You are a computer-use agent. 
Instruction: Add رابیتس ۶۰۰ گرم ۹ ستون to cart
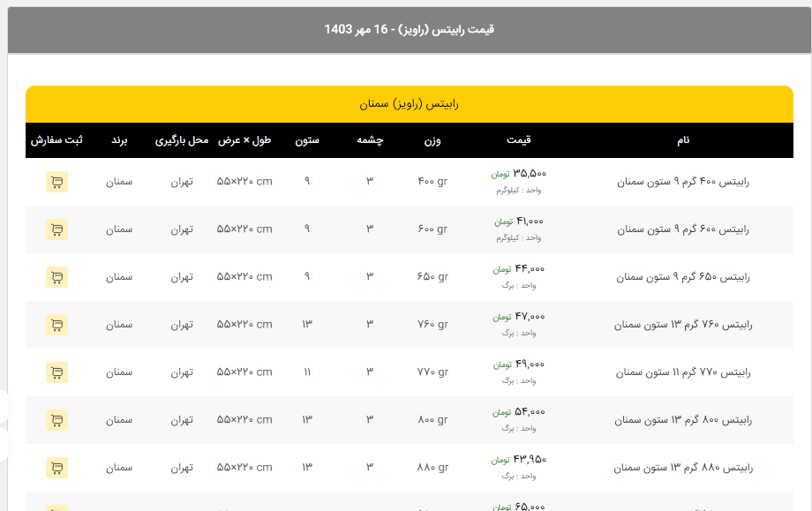click(x=56, y=229)
